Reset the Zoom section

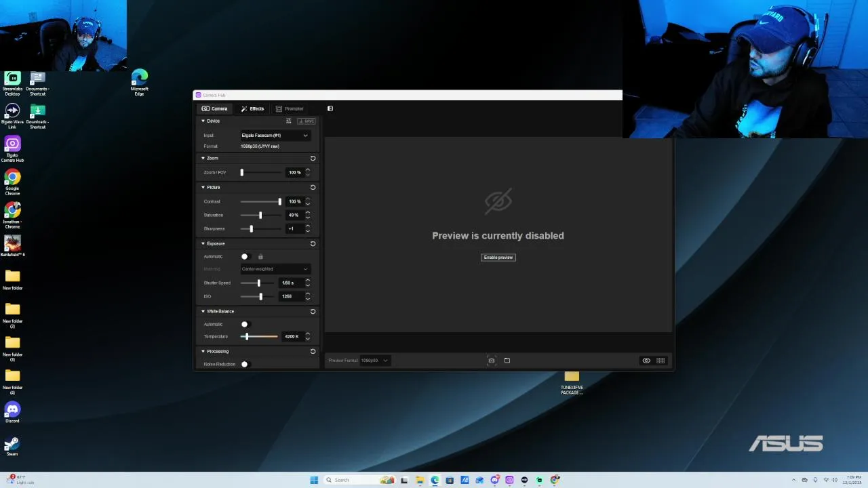313,158
